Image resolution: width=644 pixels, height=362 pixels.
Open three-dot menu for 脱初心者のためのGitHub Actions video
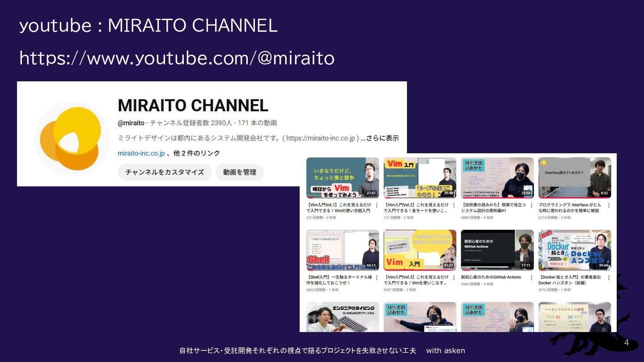[531, 278]
